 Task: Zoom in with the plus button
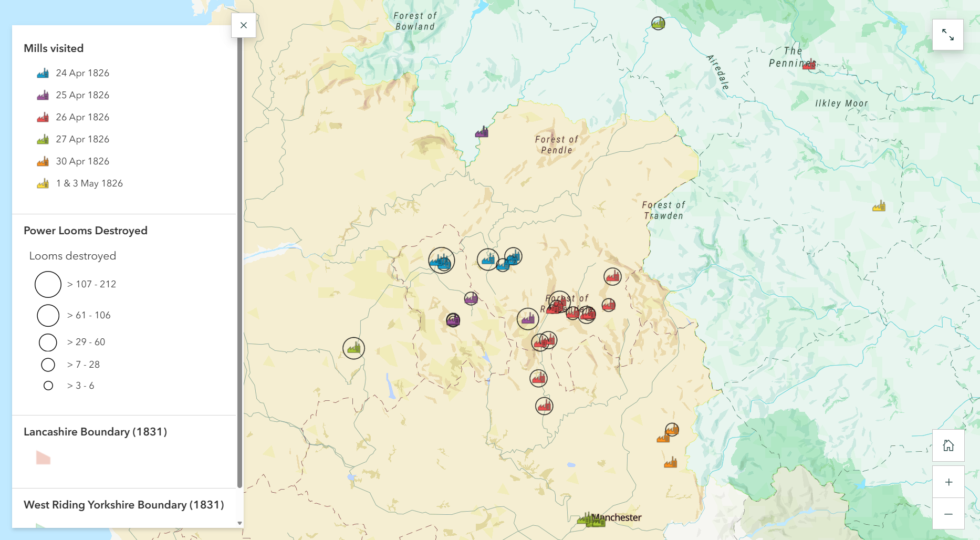[x=948, y=482]
